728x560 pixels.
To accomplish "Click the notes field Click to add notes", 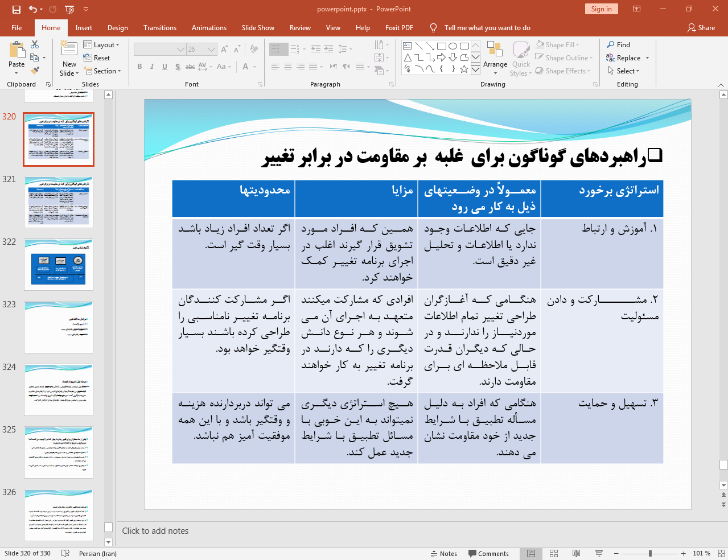I will [x=155, y=531].
